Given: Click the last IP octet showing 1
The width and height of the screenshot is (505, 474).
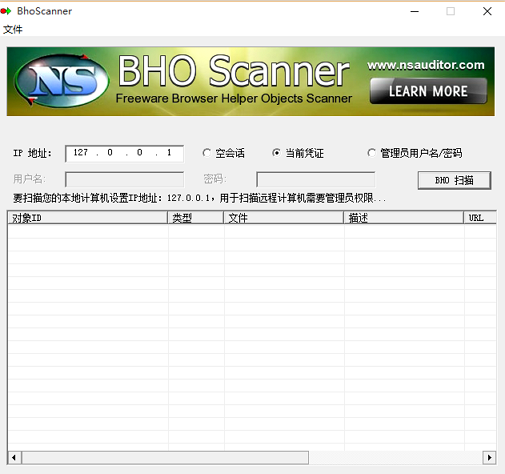Looking at the screenshot, I should pos(169,153).
